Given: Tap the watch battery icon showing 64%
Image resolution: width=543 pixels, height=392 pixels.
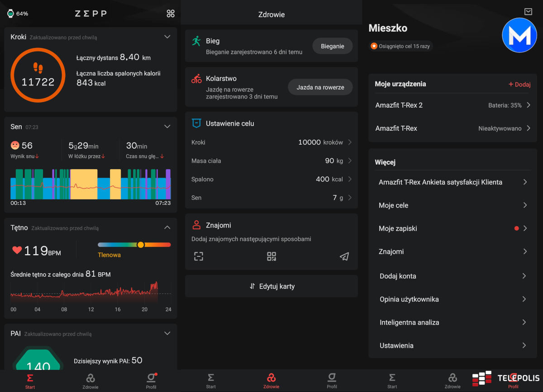Looking at the screenshot, I should pos(10,14).
